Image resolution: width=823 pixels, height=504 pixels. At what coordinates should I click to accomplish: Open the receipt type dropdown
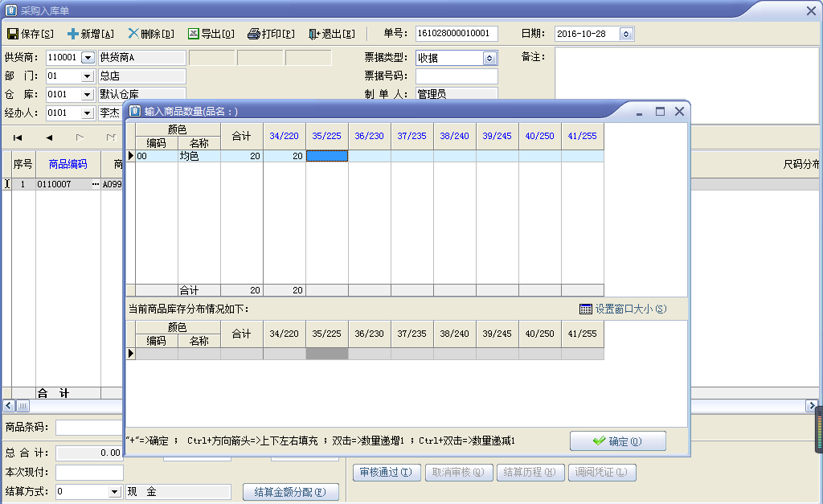click(489, 58)
